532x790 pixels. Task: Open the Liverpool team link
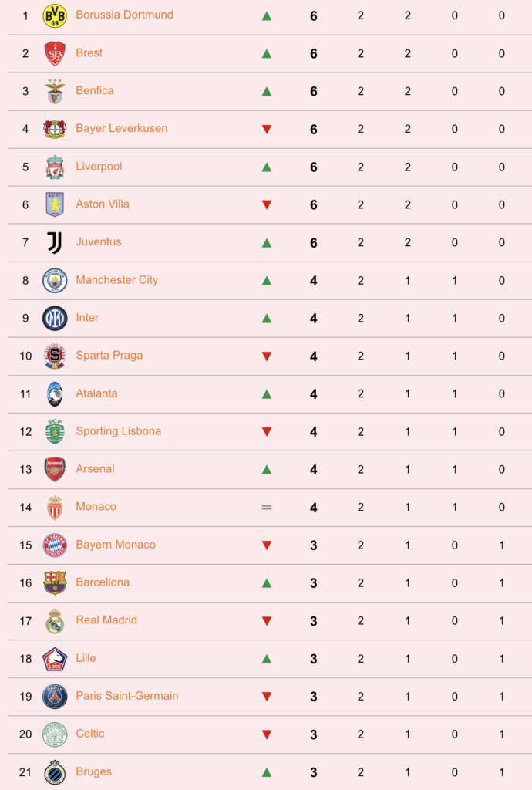tap(99, 167)
